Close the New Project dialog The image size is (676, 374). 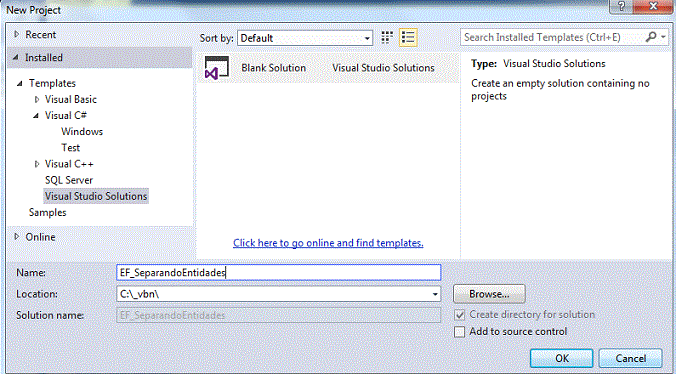tap(654, 6)
